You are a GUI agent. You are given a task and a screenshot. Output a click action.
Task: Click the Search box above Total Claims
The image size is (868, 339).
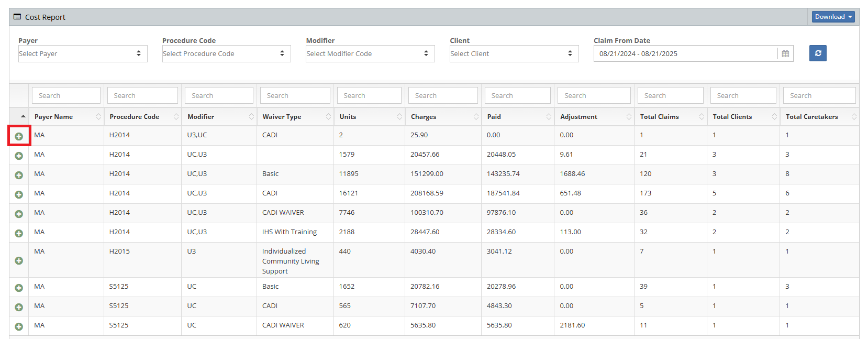[671, 95]
